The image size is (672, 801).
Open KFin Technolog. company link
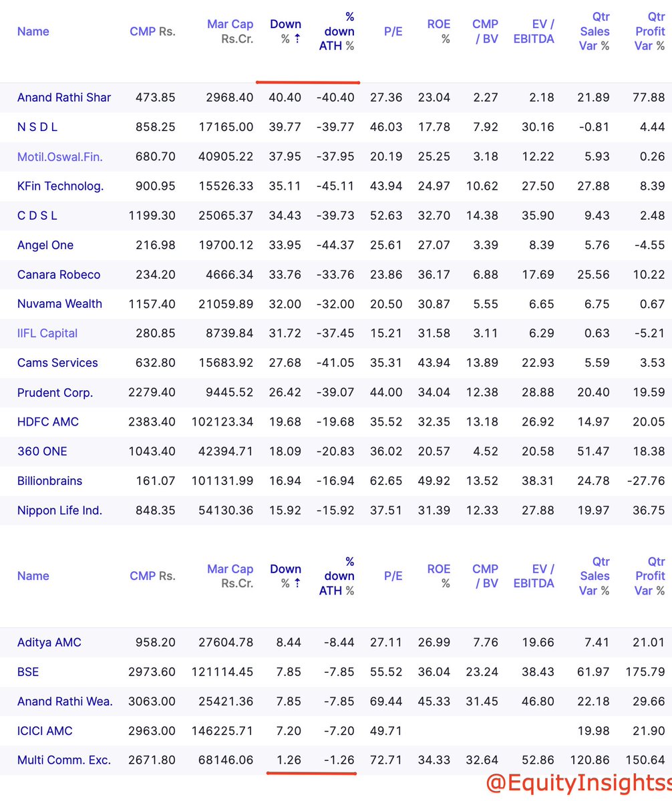60,186
